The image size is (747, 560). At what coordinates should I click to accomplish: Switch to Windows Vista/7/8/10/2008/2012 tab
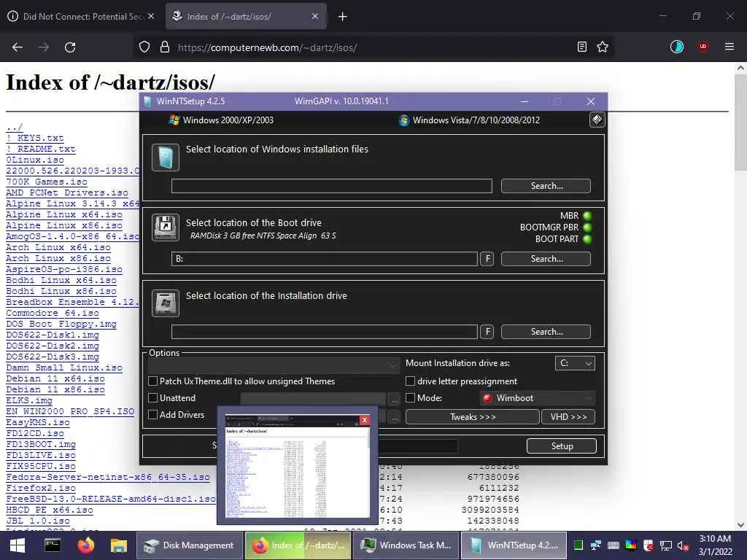[469, 120]
